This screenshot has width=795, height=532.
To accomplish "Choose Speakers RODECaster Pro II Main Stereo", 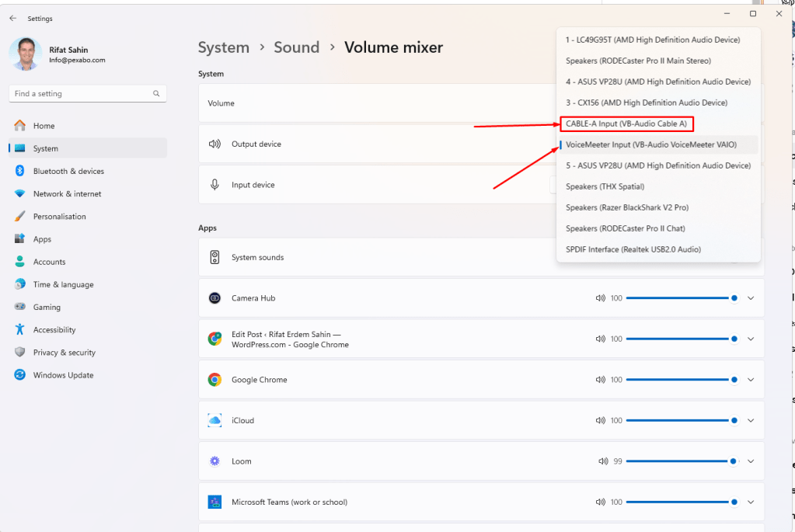I will [x=658, y=61].
